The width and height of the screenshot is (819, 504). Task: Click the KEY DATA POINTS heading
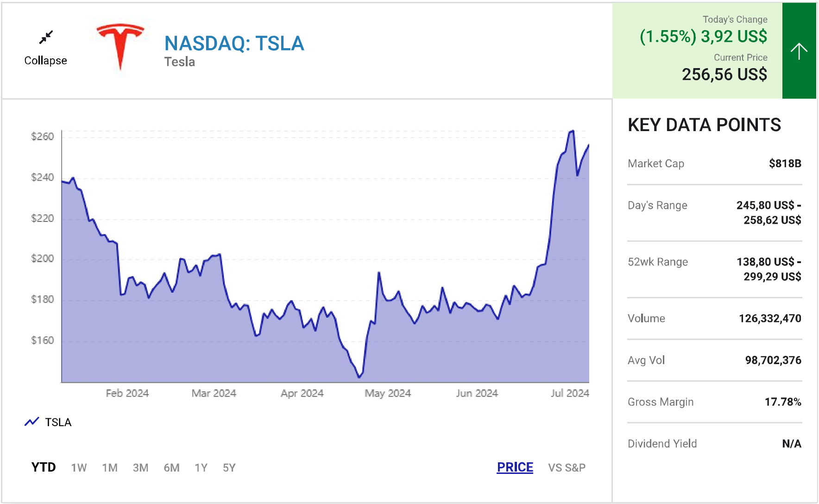click(x=704, y=125)
